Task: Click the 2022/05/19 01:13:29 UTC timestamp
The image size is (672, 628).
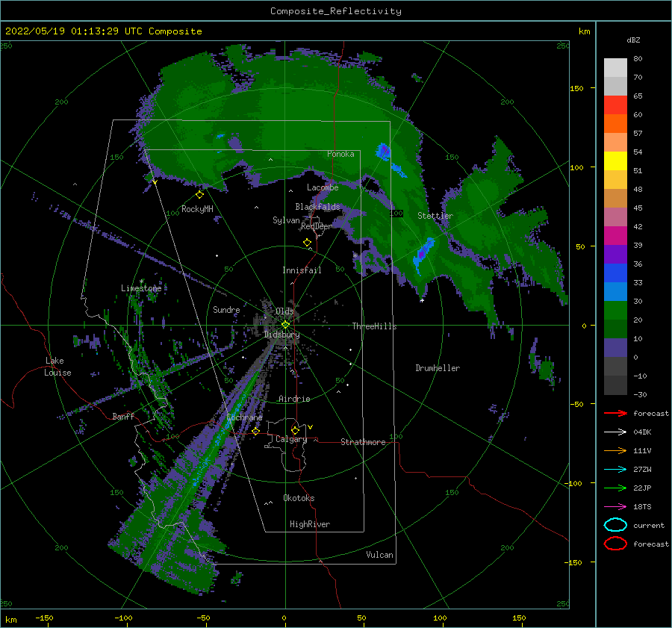Action: [x=104, y=31]
